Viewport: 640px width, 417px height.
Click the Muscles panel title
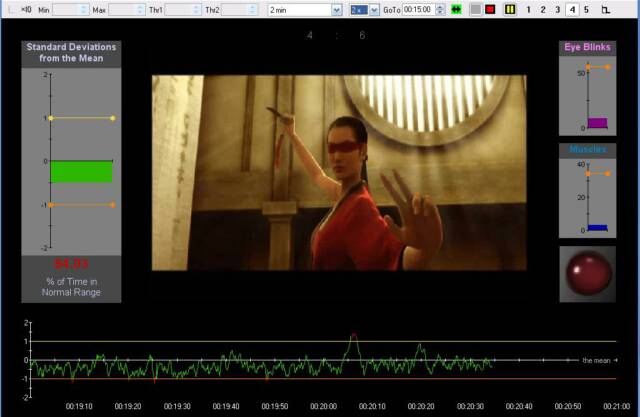(x=587, y=149)
